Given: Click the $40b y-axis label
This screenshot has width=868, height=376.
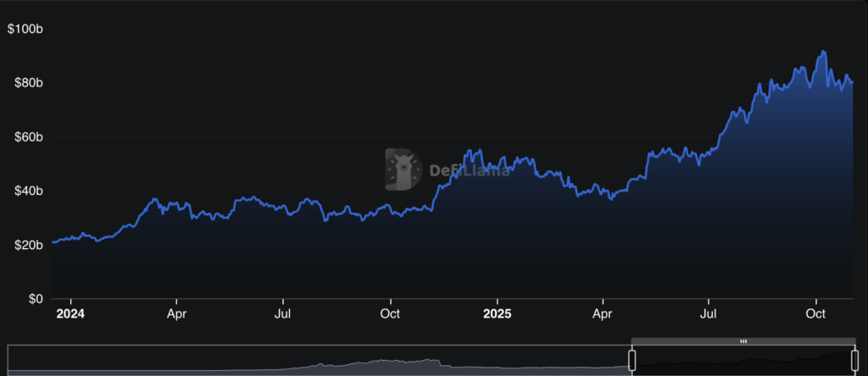Looking at the screenshot, I should coord(27,191).
